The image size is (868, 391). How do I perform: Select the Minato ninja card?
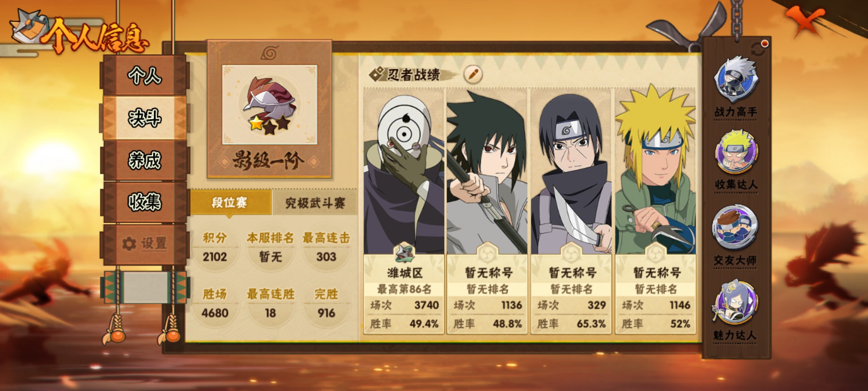pyautogui.click(x=655, y=211)
